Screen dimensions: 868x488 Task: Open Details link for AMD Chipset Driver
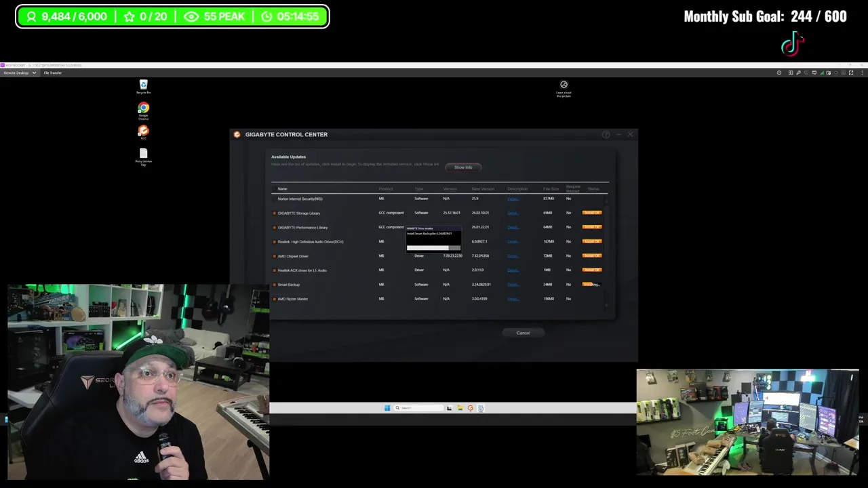point(513,256)
